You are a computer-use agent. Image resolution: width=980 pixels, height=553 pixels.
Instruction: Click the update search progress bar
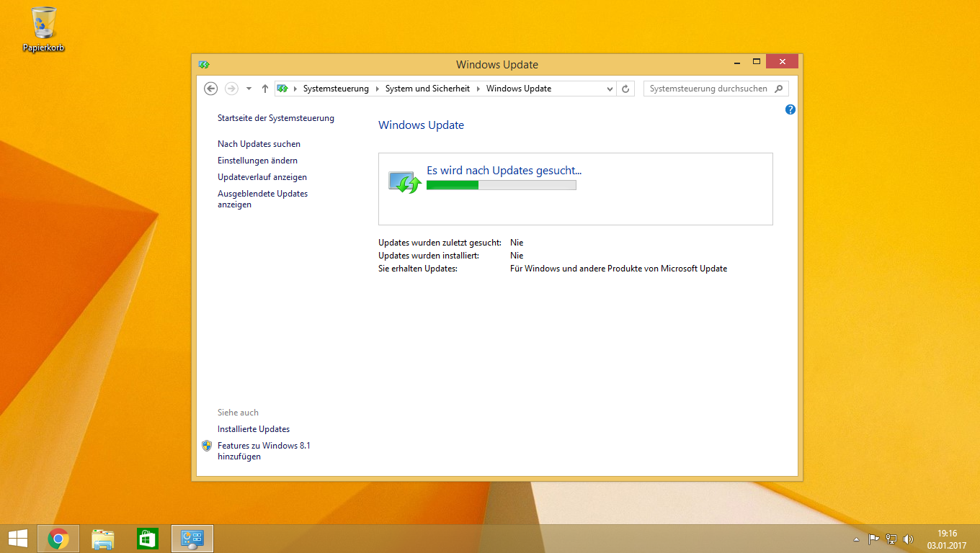click(x=502, y=185)
